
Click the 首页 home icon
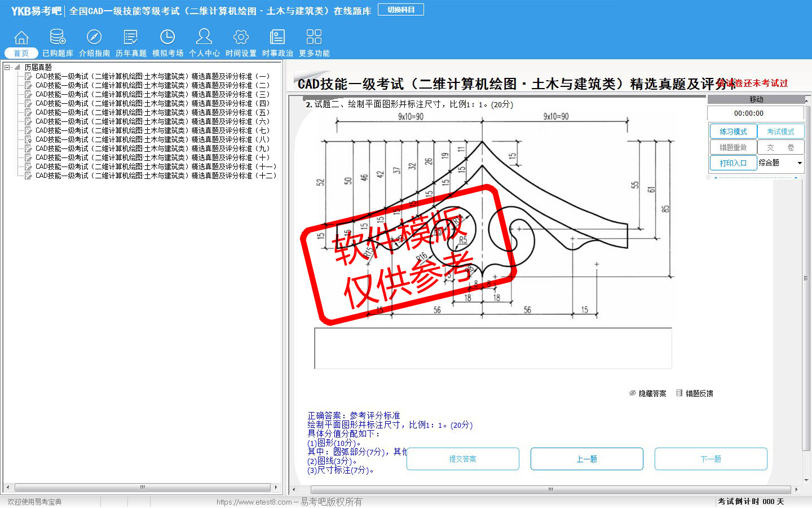click(21, 38)
